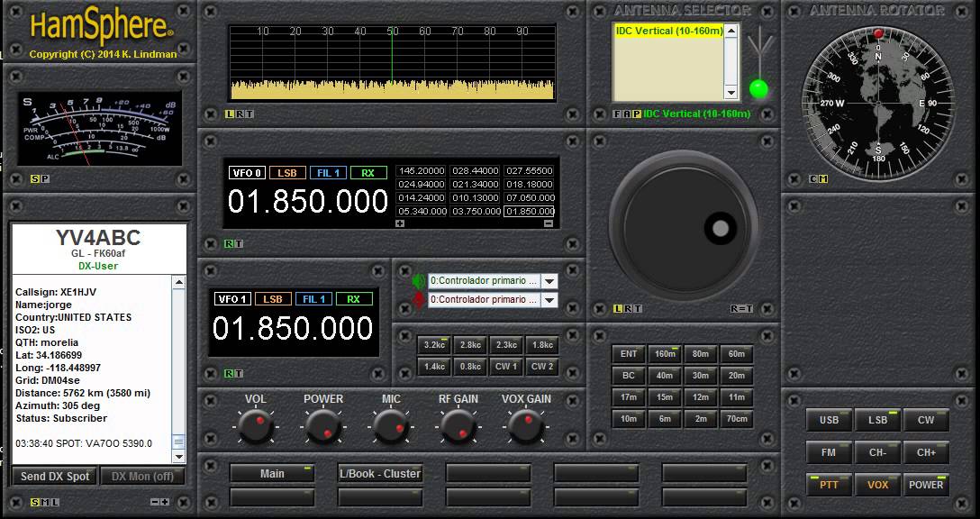Screen dimensions: 980x519
Task: Click the R=T indicator near tuning knob
Action: [x=741, y=308]
